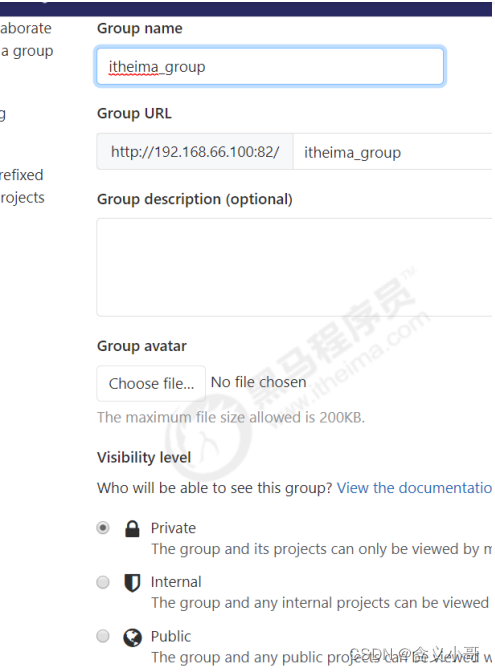This screenshot has height=672, width=495.
Task: Click the Private lock icon
Action: click(x=132, y=528)
